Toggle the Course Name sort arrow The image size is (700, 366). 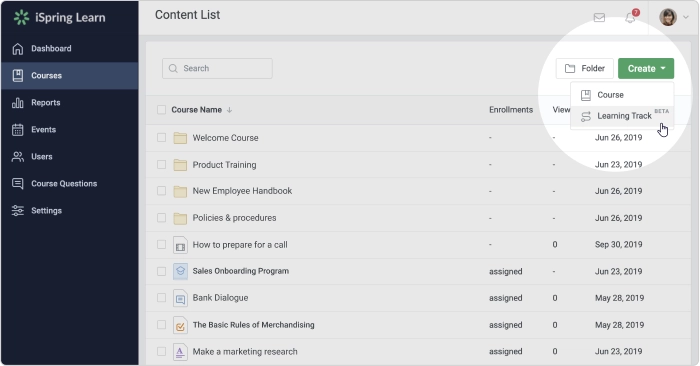(x=229, y=110)
